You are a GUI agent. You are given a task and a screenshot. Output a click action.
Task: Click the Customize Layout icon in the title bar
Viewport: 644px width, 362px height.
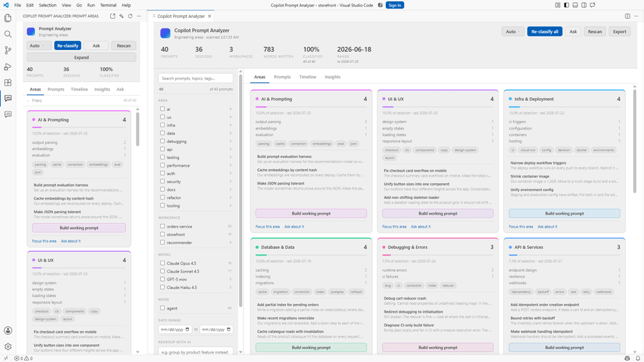click(557, 5)
